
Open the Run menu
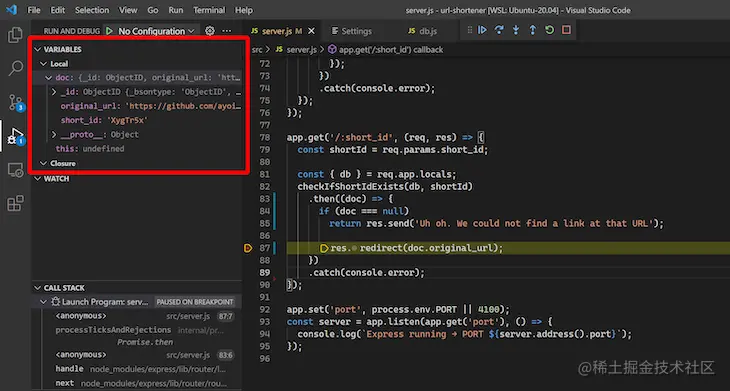pos(176,10)
